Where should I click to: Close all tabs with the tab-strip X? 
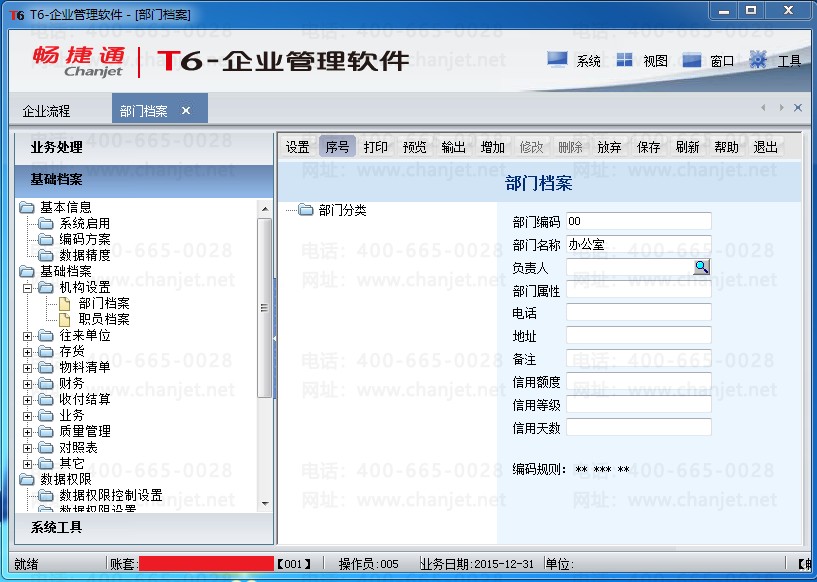[x=798, y=107]
